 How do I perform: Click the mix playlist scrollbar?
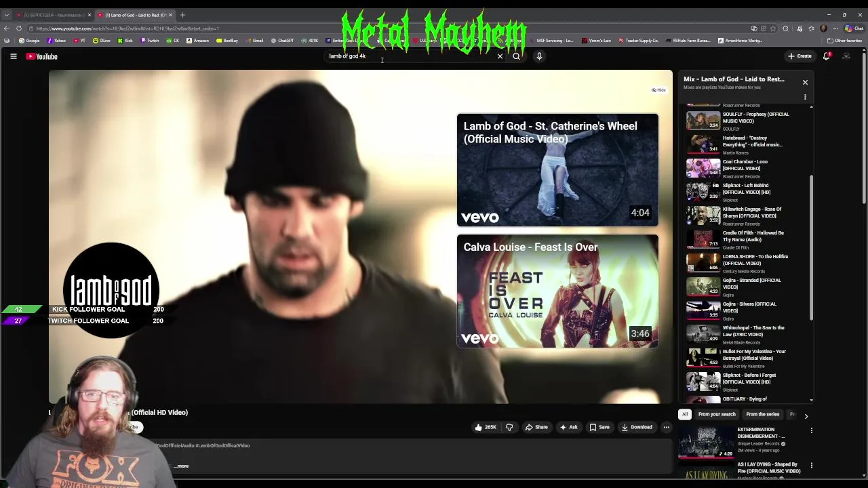(811, 247)
